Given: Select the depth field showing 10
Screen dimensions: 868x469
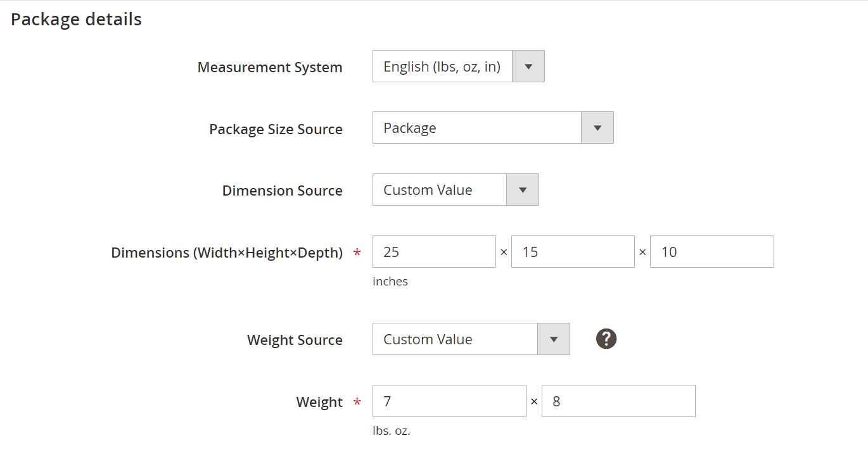Looking at the screenshot, I should point(712,251).
